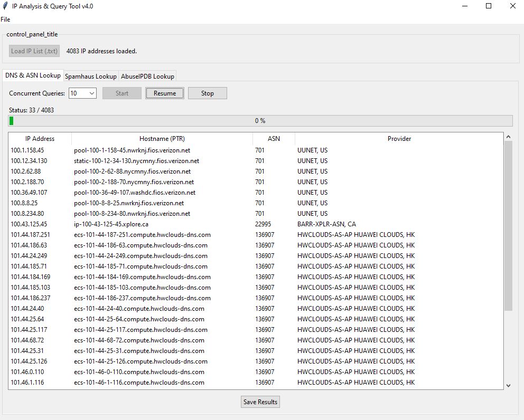The width and height of the screenshot is (524, 420).
Task: Click the Stop button
Action: click(207, 93)
